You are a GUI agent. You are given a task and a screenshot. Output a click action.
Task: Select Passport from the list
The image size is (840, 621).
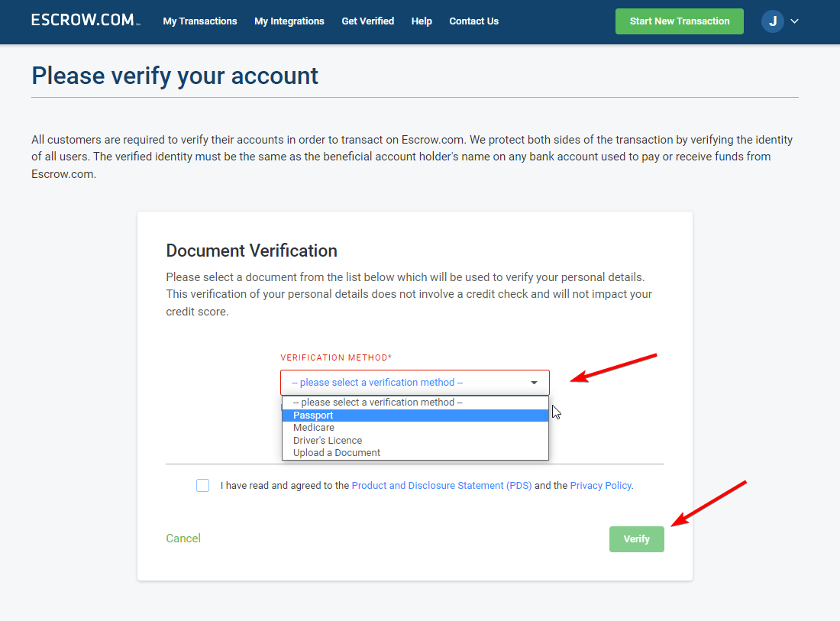(415, 416)
